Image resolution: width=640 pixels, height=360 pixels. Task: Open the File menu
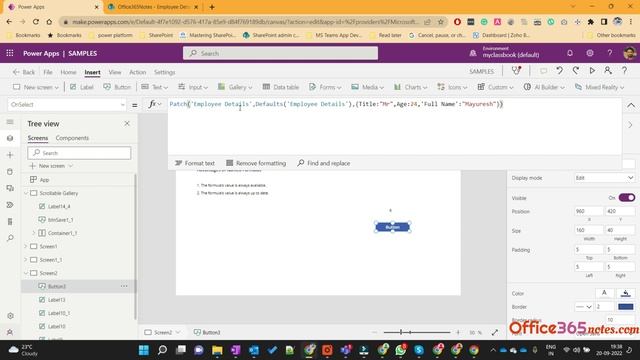[48, 72]
